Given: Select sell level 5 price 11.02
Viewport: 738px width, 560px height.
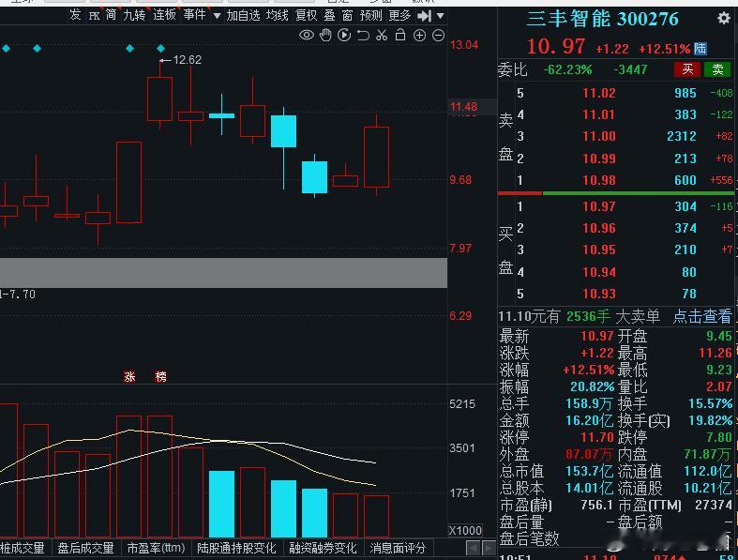Looking at the screenshot, I should tap(598, 93).
